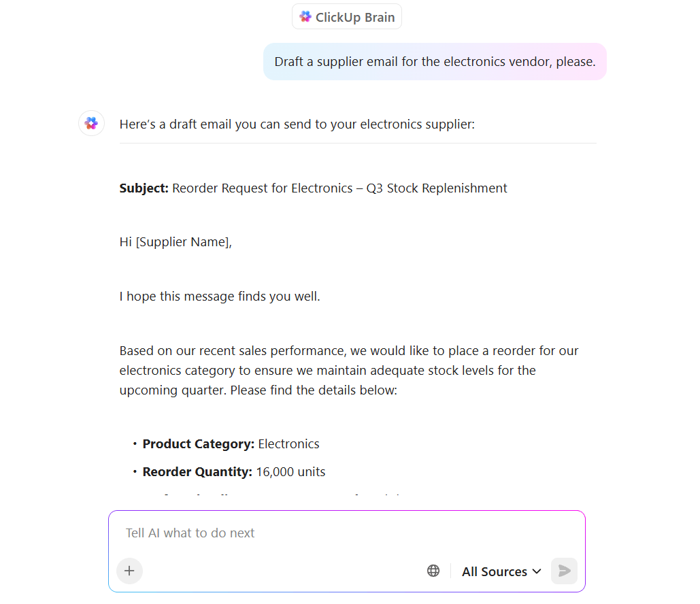The height and width of the screenshot is (604, 700).
Task: Click the "Based on our recent sales" paragraph
Action: coord(349,371)
